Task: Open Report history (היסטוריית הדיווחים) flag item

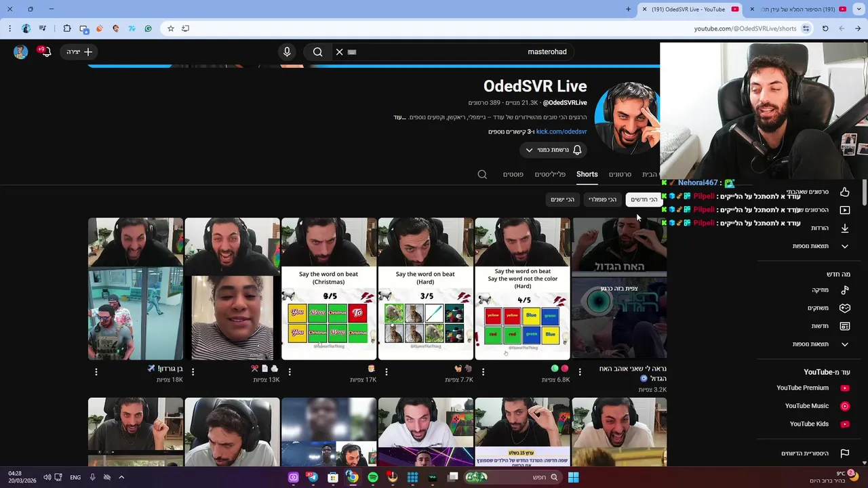Action: [x=814, y=453]
